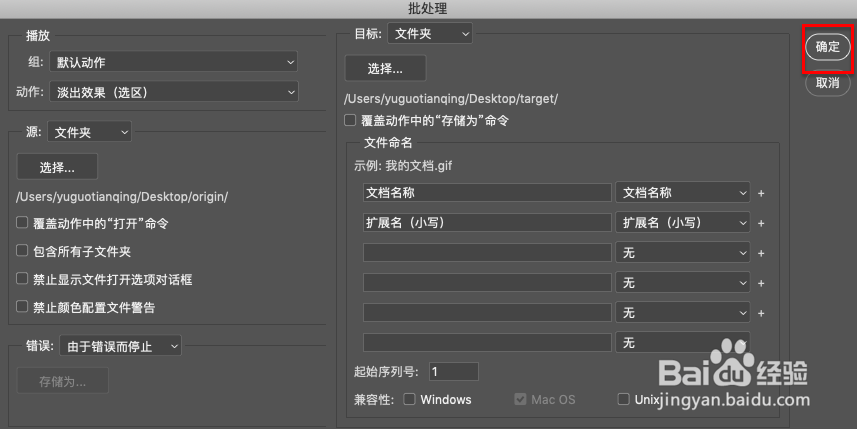Enable 禁止显示文件打开选项对话框 checkbox
The height and width of the screenshot is (429, 857).
pyautogui.click(x=22, y=278)
